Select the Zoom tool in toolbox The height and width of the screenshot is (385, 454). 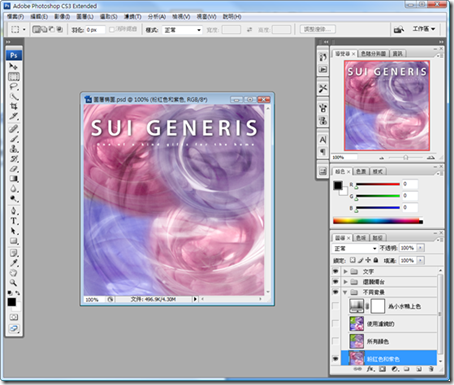point(14,283)
